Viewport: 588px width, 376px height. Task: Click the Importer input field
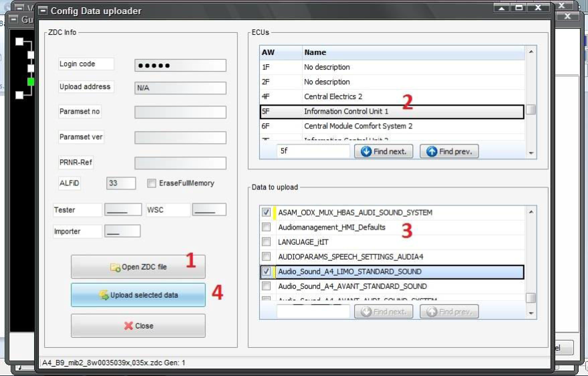(x=123, y=231)
